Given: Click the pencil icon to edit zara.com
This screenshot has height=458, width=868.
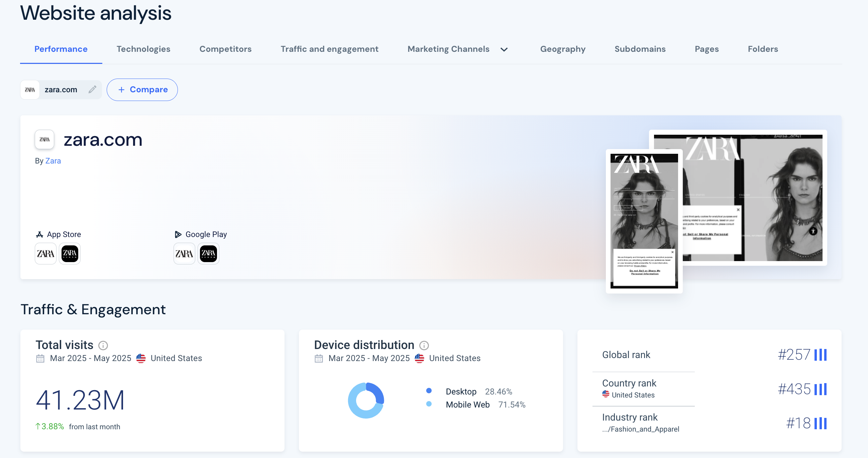Looking at the screenshot, I should (x=92, y=89).
